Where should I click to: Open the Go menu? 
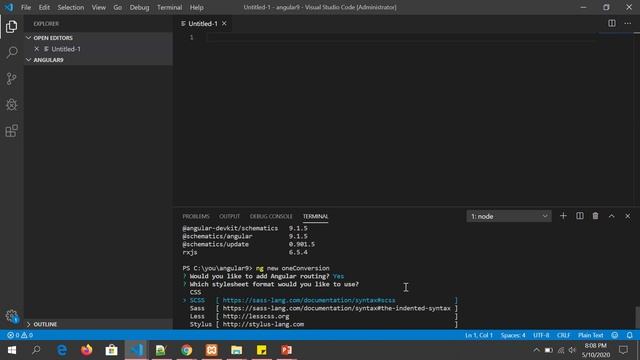click(x=118, y=7)
